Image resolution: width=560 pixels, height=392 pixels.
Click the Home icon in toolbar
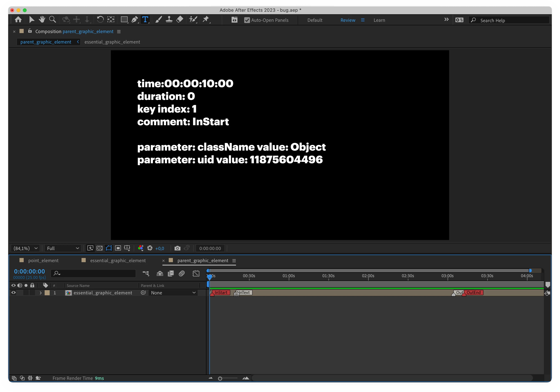pyautogui.click(x=18, y=19)
